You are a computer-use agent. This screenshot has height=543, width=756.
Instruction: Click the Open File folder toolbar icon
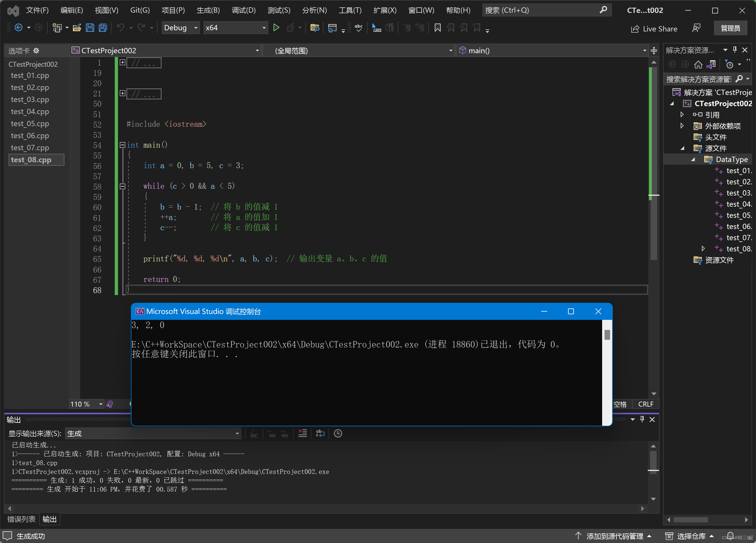(77, 28)
